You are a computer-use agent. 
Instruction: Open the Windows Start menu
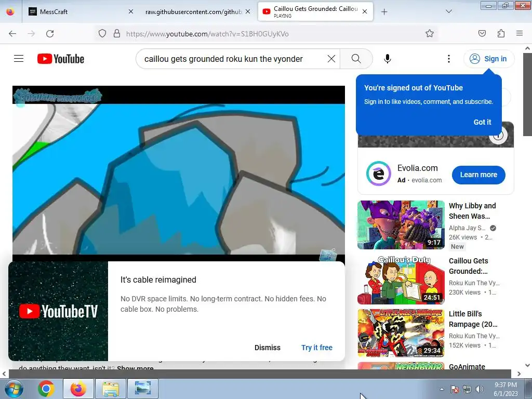[13, 389]
